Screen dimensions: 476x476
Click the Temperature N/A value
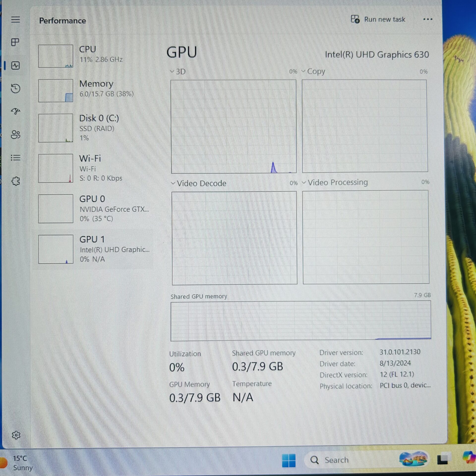243,397
